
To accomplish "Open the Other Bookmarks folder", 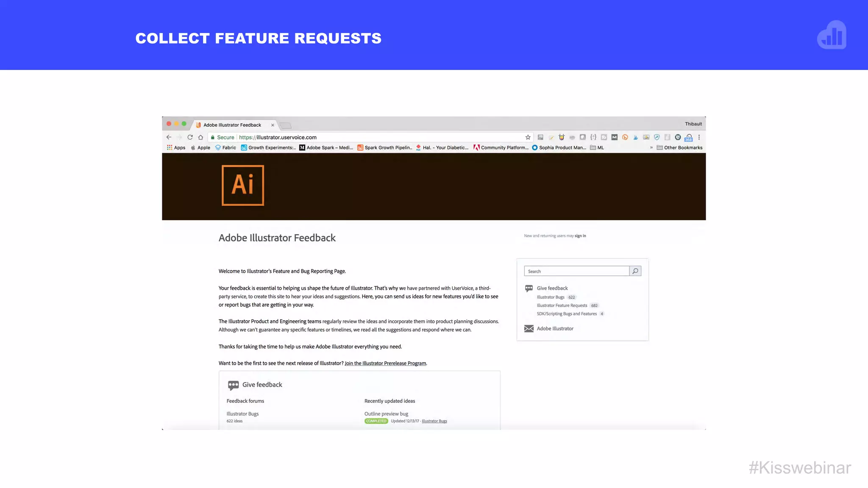I will (679, 147).
